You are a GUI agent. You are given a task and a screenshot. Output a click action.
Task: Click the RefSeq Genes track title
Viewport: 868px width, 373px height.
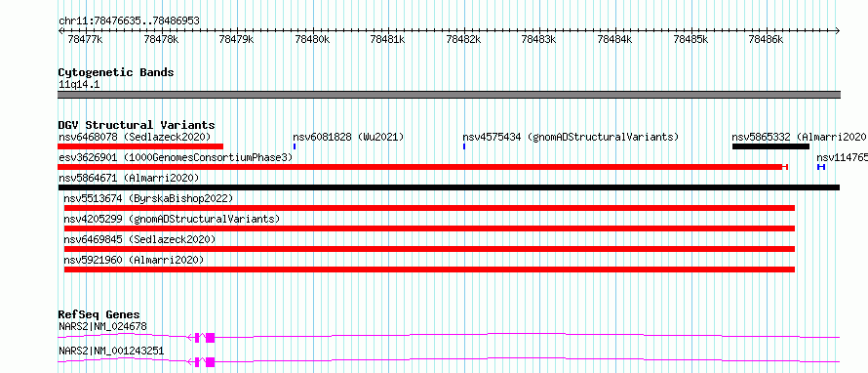click(99, 314)
